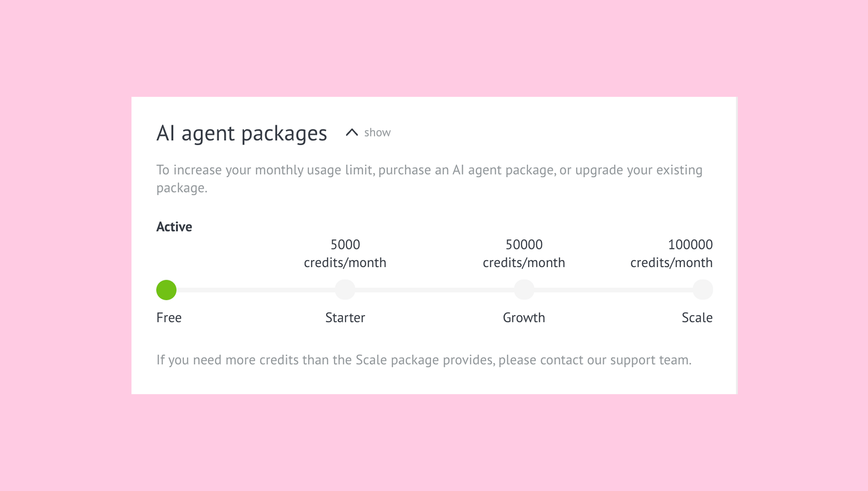Choose the Starter plan dot on slider

(345, 290)
